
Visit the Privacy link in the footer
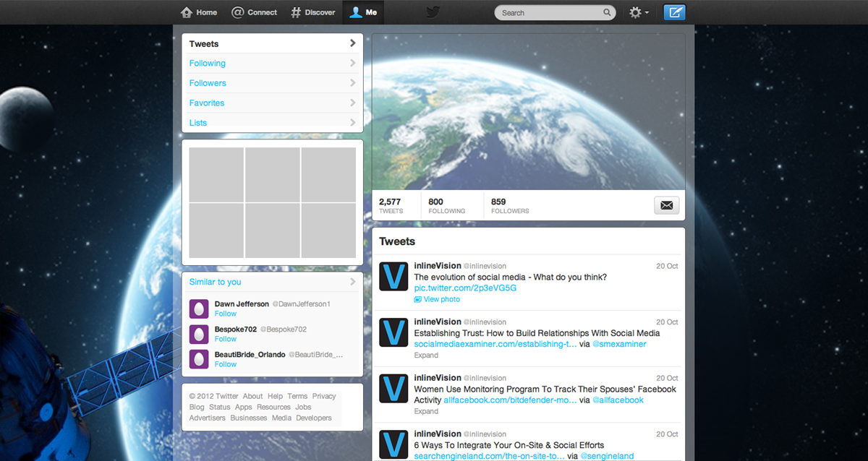click(324, 396)
